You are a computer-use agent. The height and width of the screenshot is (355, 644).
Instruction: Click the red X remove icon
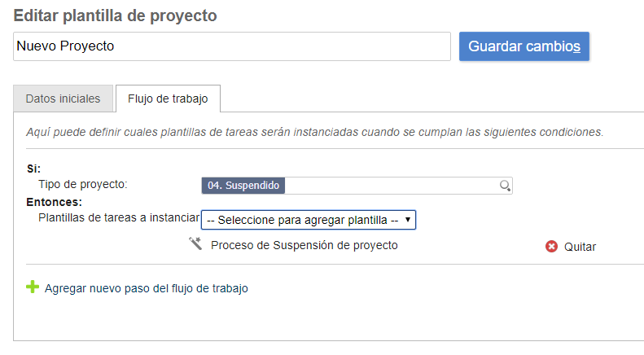tap(551, 246)
